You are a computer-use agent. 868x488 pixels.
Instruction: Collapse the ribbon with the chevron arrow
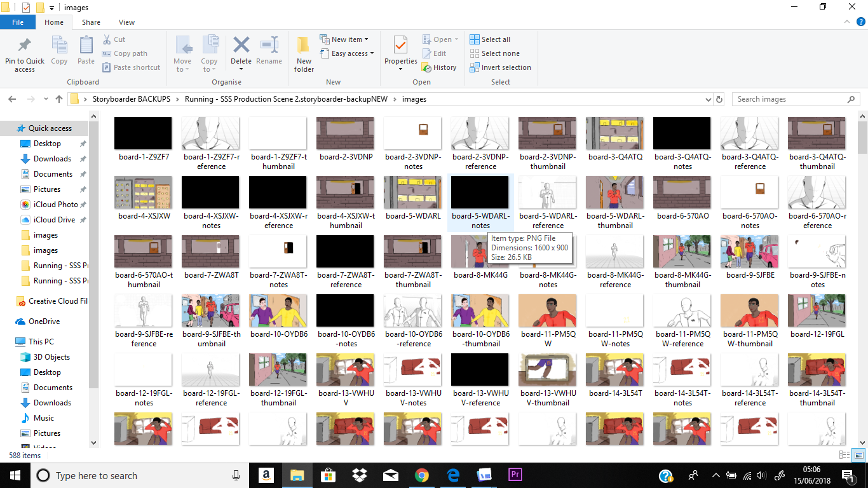tap(846, 21)
